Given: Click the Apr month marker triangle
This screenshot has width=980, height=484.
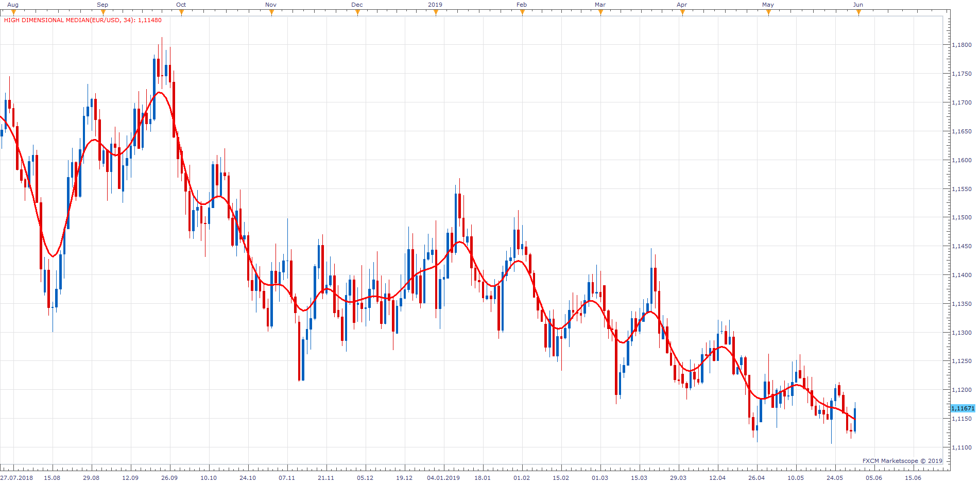Looking at the screenshot, I should (682, 13).
